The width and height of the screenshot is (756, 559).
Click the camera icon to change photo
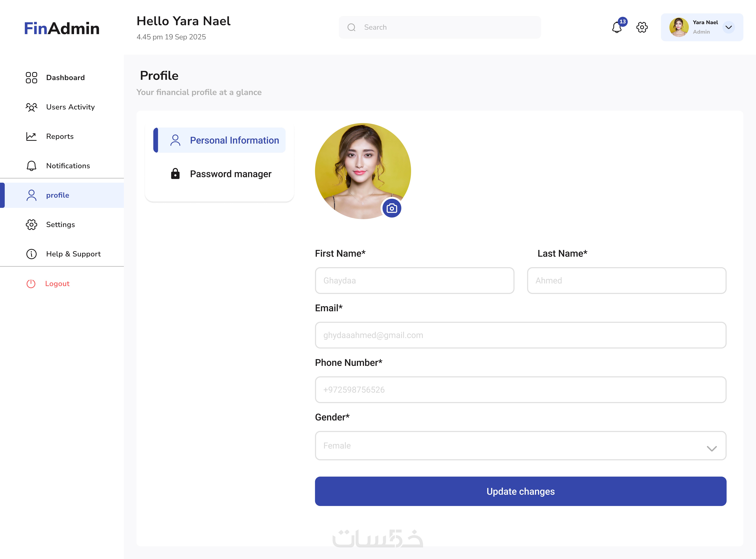point(392,208)
